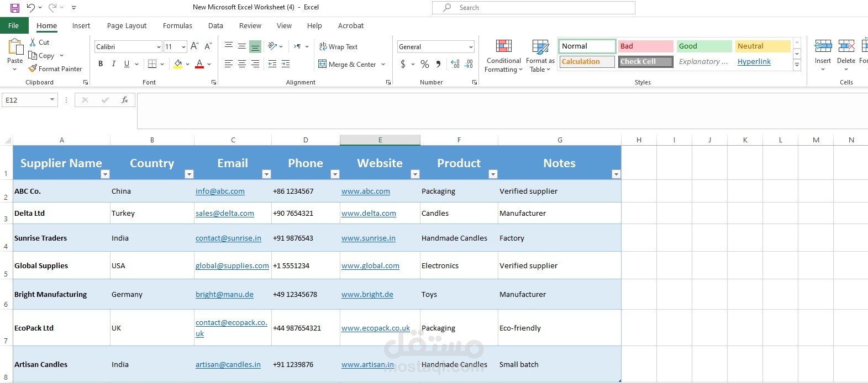Open the www.delta.com website link
The image size is (868, 383).
pyautogui.click(x=369, y=214)
